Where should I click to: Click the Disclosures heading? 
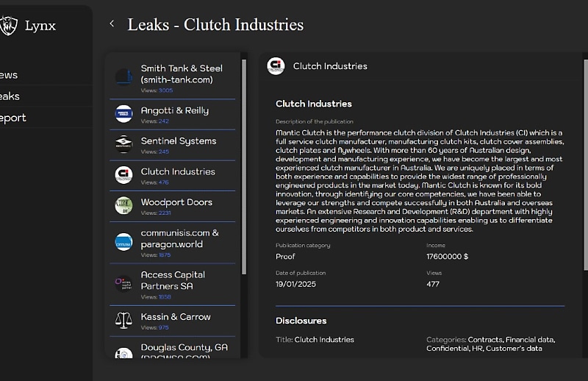tap(301, 321)
